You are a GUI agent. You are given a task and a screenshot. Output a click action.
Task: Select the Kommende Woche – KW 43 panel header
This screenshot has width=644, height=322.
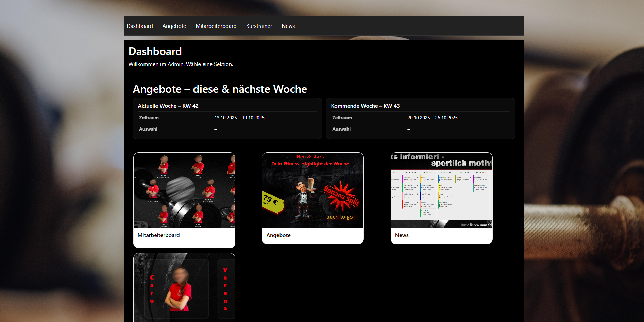point(365,106)
